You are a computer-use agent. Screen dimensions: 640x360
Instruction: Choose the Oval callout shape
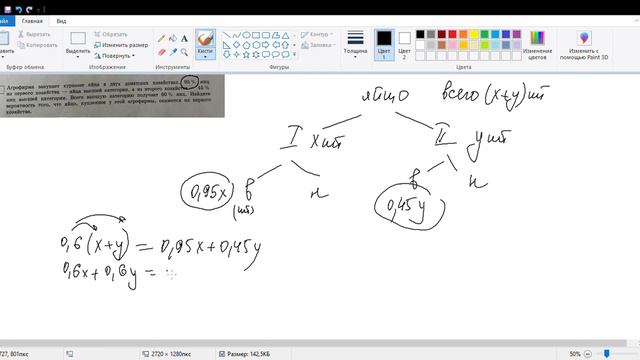pyautogui.click(x=276, y=54)
